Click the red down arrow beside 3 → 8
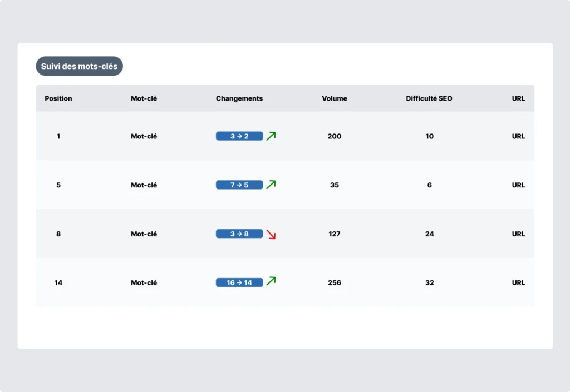Viewport: 570px width, 392px height. point(271,234)
